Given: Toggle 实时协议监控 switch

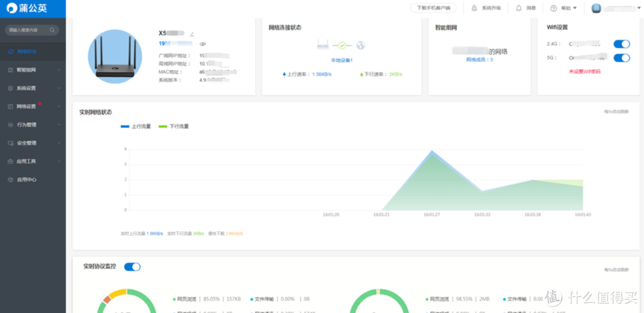Looking at the screenshot, I should pos(132,266).
